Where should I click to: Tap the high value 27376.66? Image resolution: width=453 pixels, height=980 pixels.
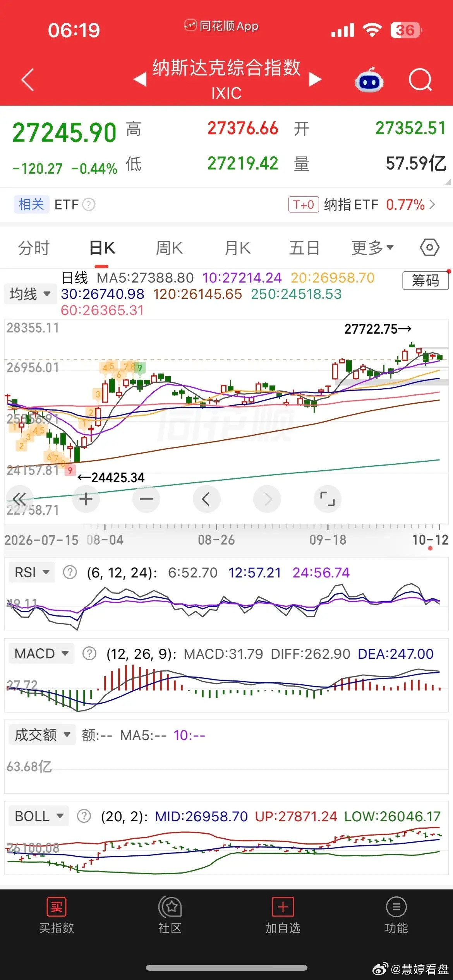(x=243, y=128)
